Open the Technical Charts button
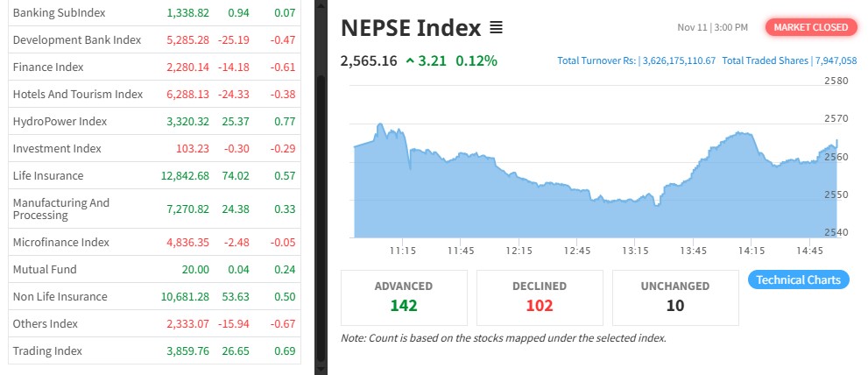The image size is (868, 375). point(798,280)
